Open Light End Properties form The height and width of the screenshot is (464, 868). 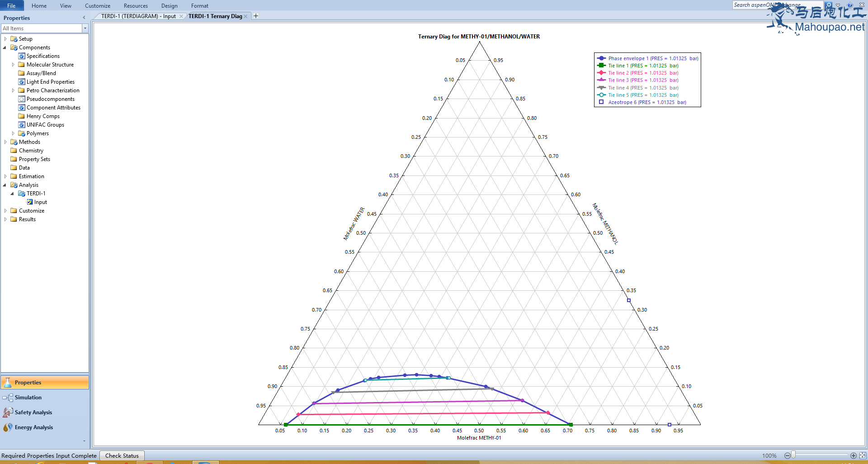pyautogui.click(x=46, y=82)
